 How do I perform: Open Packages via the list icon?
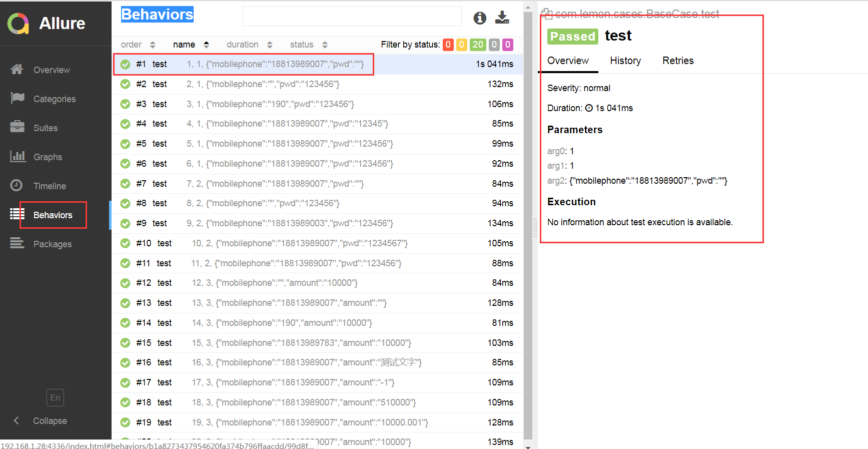tap(17, 244)
